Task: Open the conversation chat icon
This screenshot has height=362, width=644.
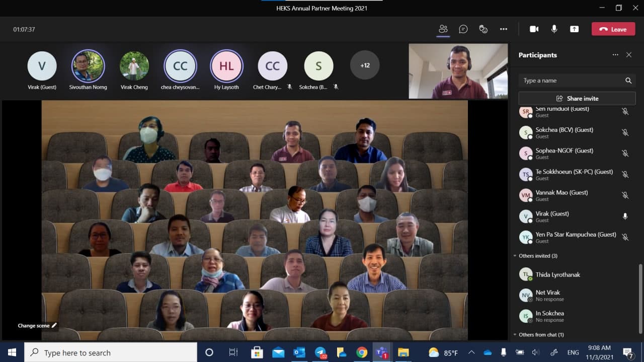Action: pos(463,29)
